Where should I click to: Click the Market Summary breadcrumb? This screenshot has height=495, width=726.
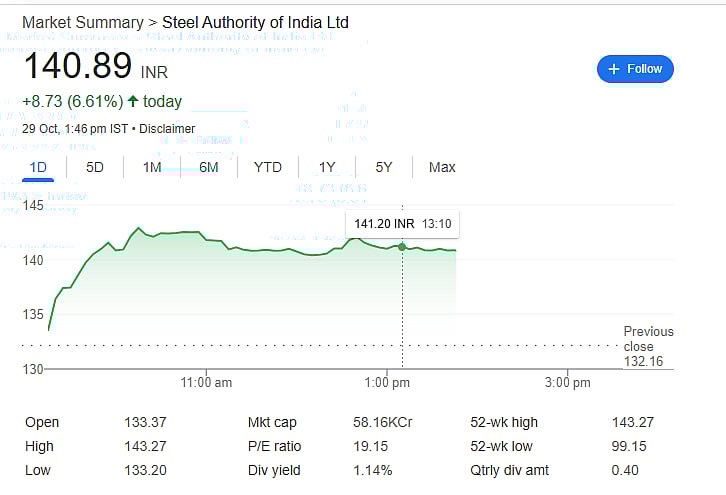[x=82, y=22]
